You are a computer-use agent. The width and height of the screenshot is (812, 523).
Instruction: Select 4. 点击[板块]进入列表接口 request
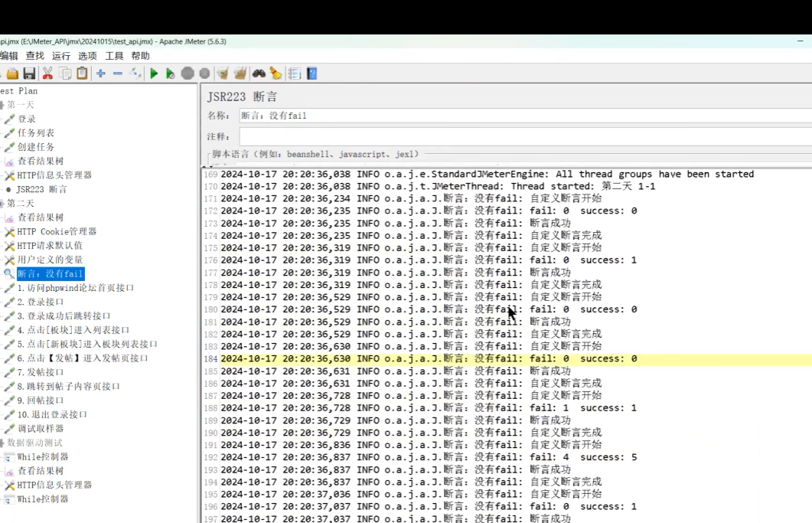point(73,330)
